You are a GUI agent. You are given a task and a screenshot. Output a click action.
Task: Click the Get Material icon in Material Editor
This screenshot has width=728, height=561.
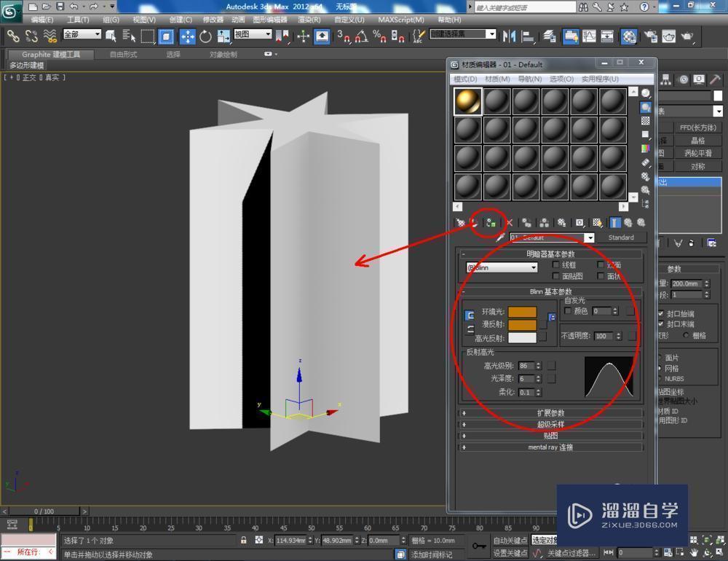point(461,223)
